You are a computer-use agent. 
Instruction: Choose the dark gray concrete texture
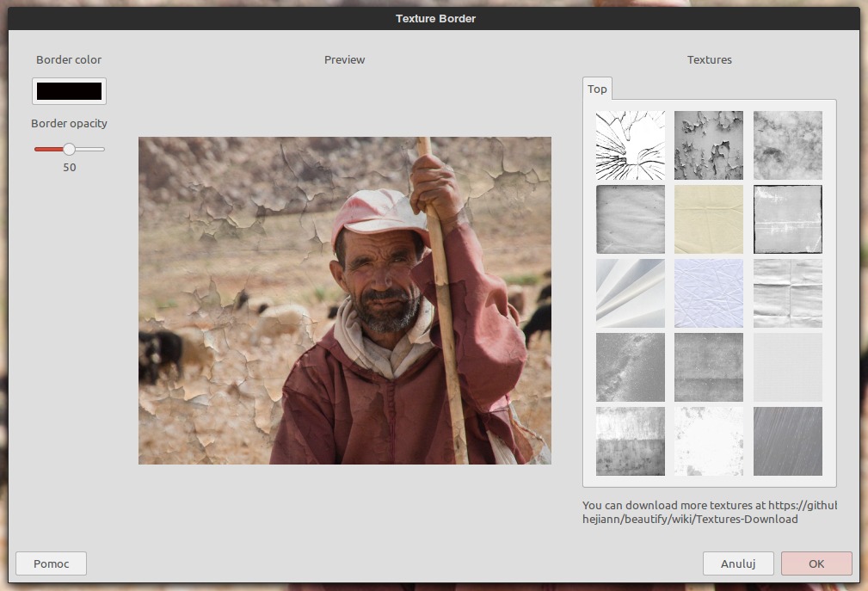(709, 366)
